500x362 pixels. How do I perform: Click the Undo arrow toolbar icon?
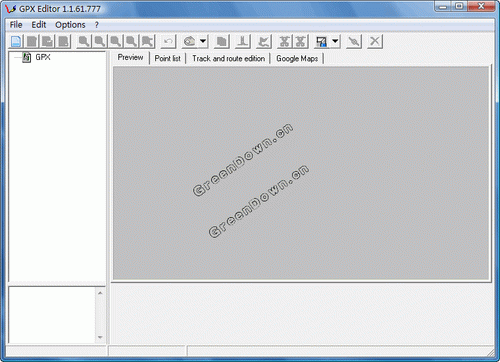click(x=168, y=42)
